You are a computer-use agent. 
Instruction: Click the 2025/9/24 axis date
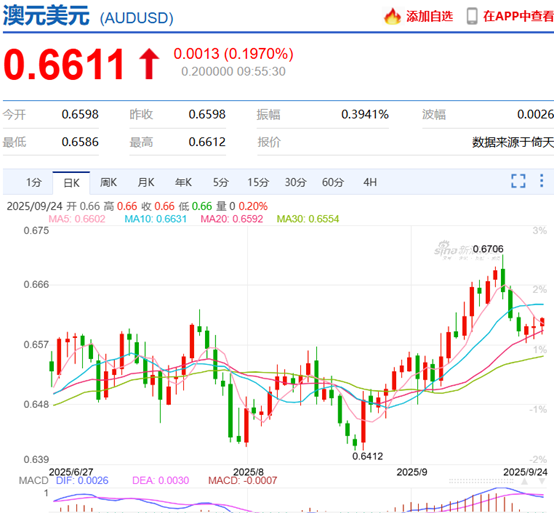[525, 472]
